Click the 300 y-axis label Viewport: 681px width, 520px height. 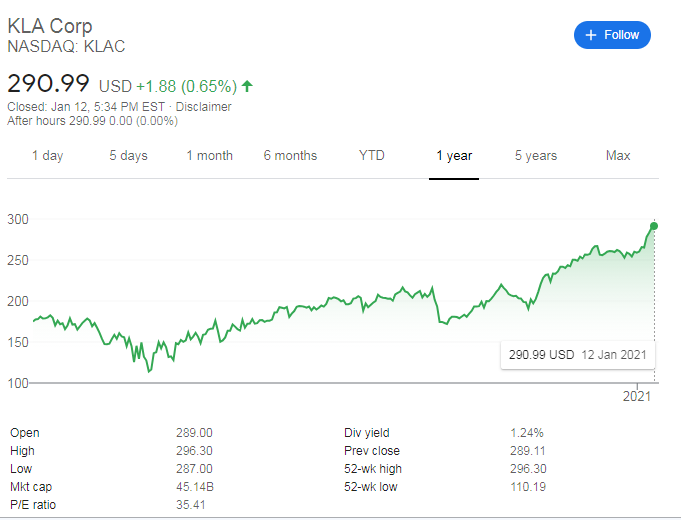tap(18, 219)
